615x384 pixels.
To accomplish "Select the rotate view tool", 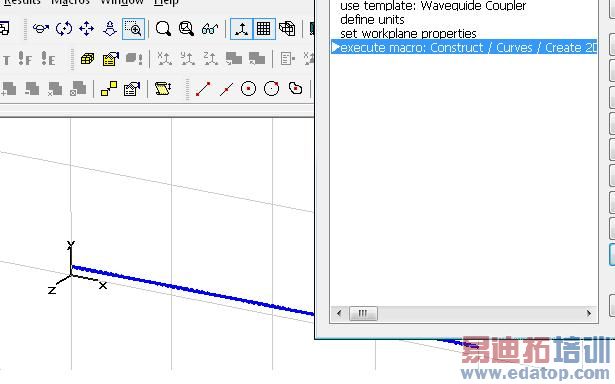I will [x=41, y=29].
